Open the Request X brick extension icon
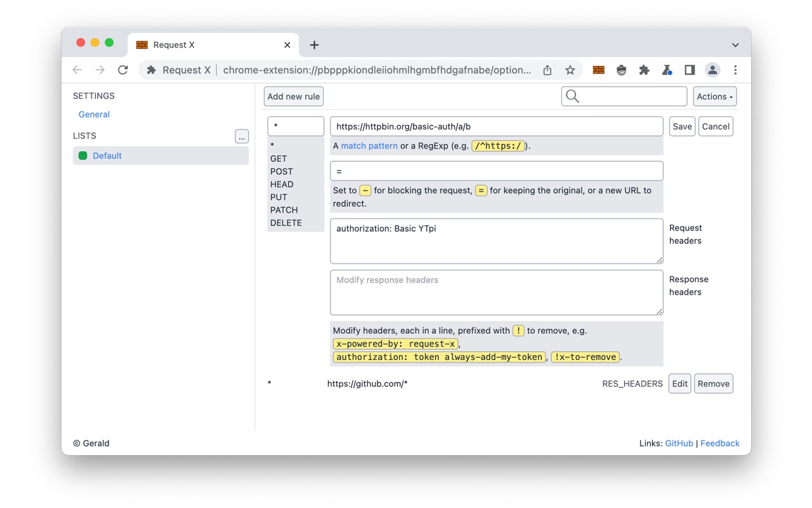The width and height of the screenshot is (812, 508). pyautogui.click(x=598, y=70)
